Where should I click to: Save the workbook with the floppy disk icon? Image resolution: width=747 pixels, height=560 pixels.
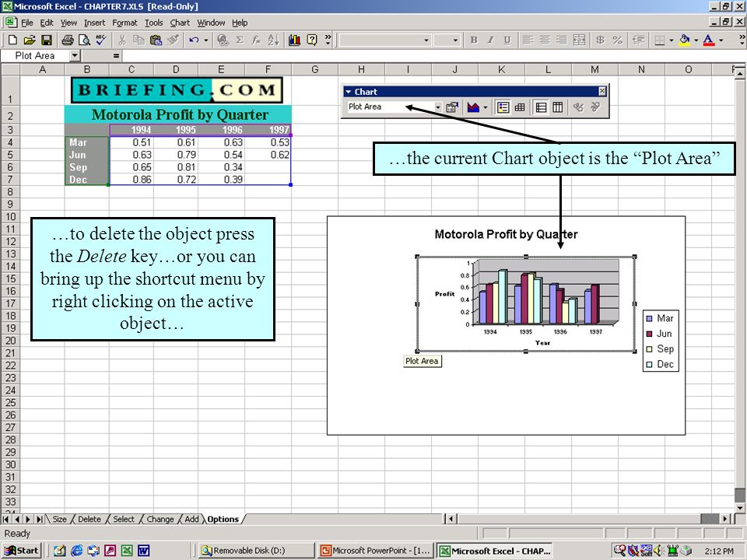46,40
